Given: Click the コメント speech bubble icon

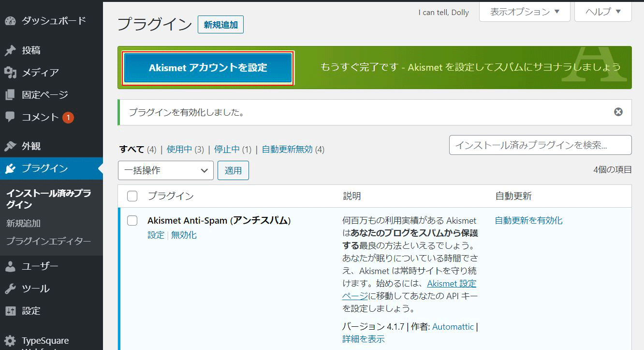Looking at the screenshot, I should pos(10,117).
